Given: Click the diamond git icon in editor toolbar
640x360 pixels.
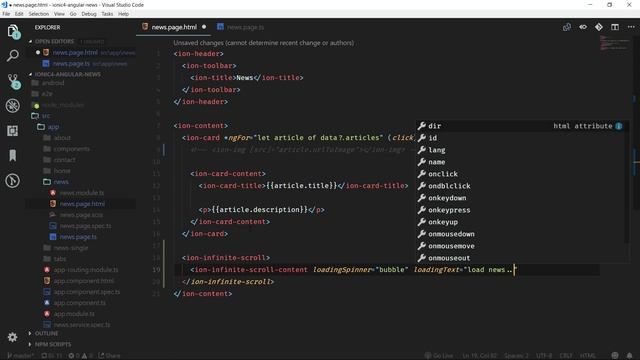Looking at the screenshot, I should 599,27.
